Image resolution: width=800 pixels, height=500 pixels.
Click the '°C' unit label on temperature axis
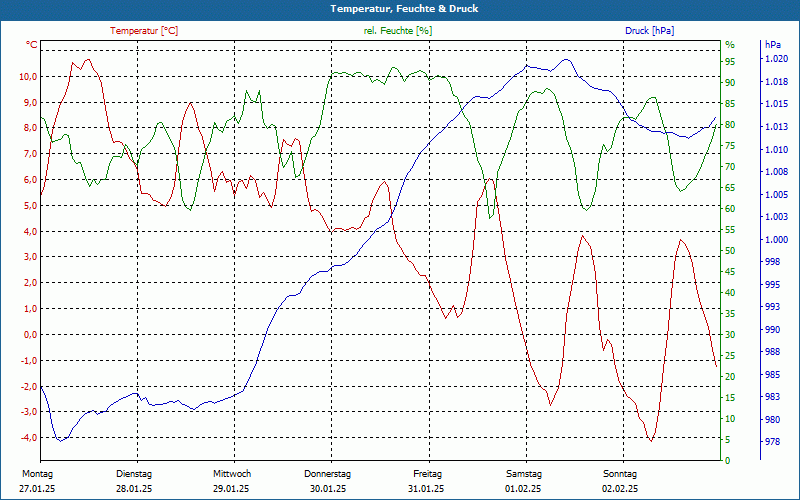[x=32, y=45]
